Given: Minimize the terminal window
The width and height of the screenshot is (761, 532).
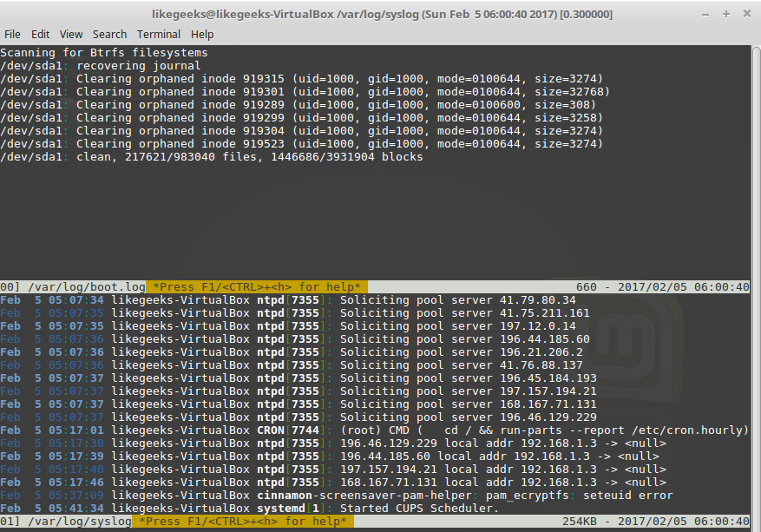Looking at the screenshot, I should click(x=705, y=15).
